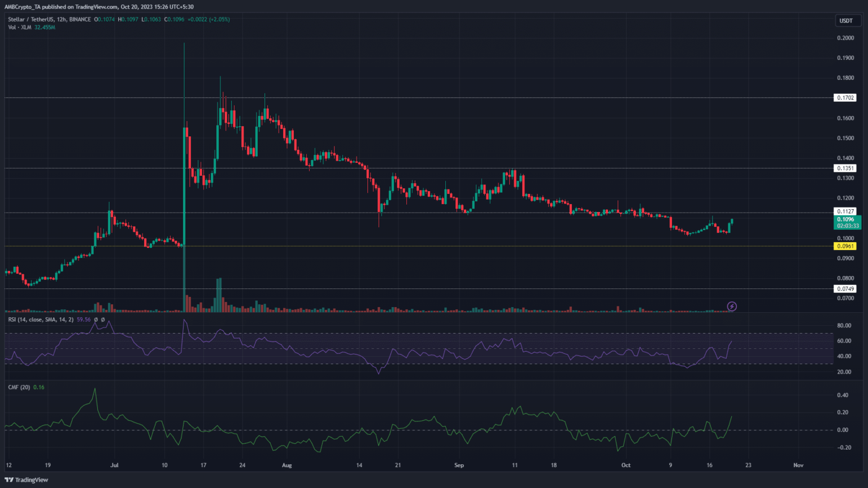Image resolution: width=868 pixels, height=488 pixels.
Task: Click the 0.1127 horizontal line price label
Action: coord(845,211)
